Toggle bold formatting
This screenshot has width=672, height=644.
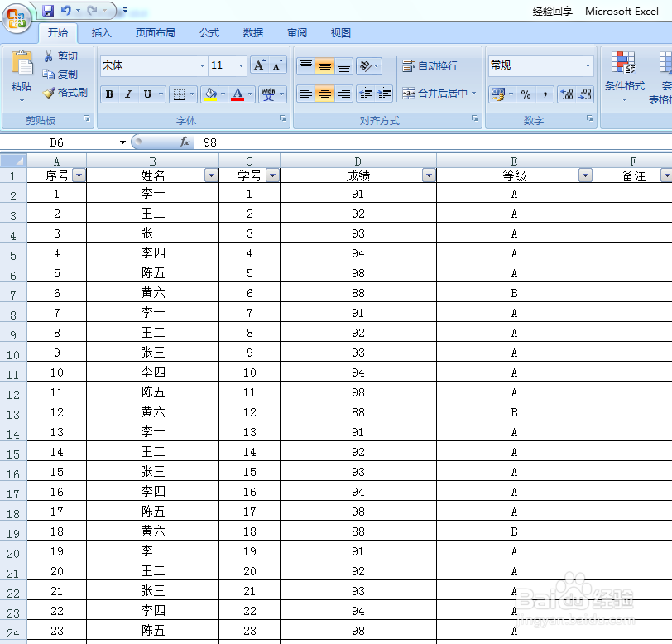110,94
